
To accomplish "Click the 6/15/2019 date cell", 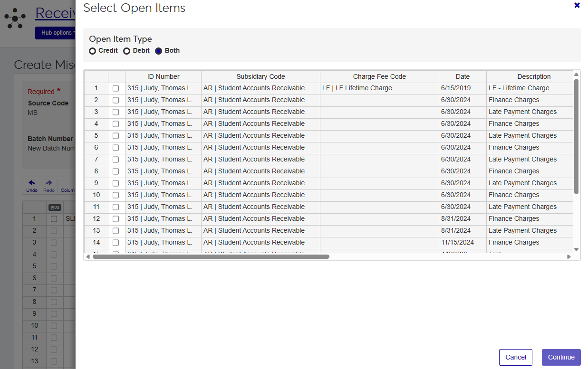I will [x=463, y=88].
